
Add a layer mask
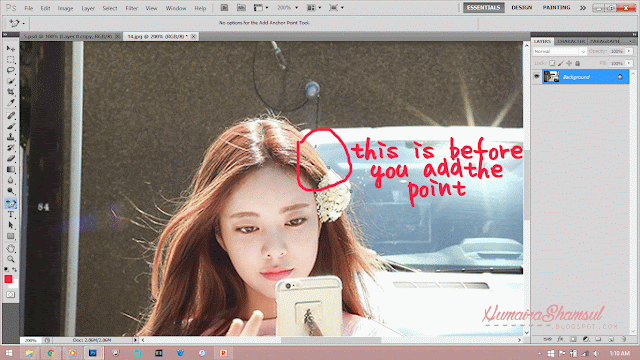pos(573,339)
